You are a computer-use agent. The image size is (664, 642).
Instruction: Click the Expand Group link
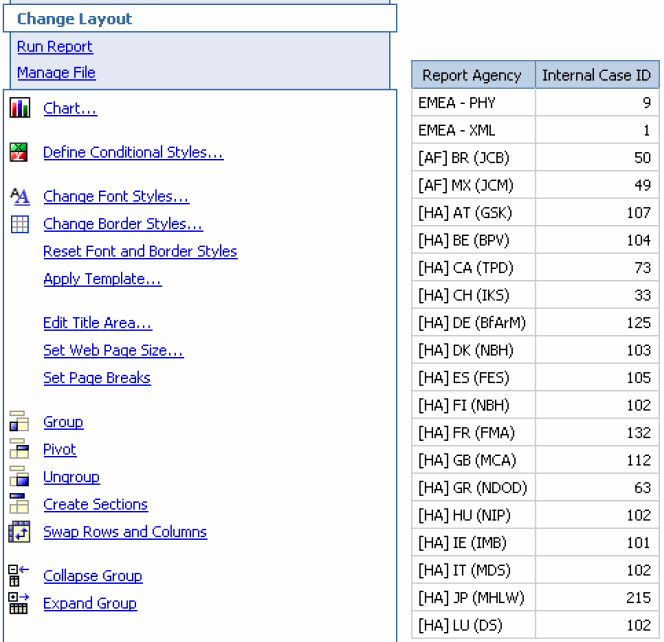90,603
